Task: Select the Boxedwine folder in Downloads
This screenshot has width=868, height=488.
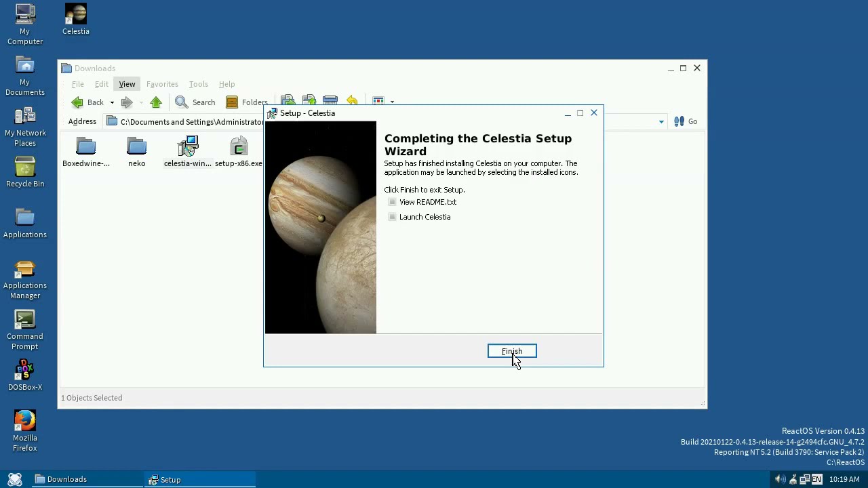Action: (86, 152)
